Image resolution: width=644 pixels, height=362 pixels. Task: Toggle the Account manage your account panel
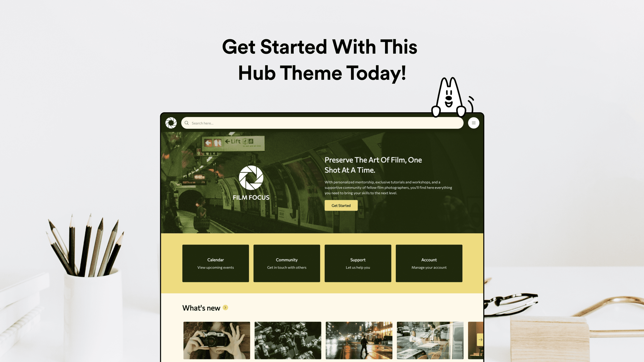pos(429,263)
